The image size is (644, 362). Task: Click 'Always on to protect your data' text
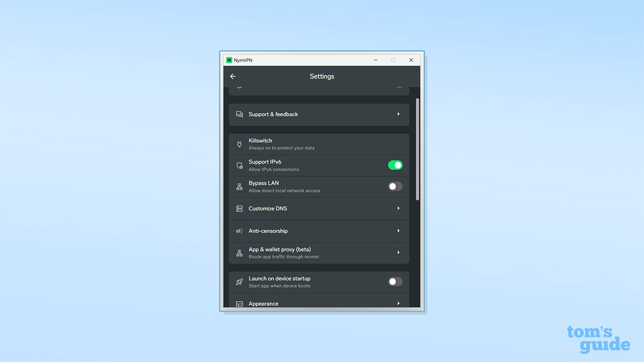[282, 148]
